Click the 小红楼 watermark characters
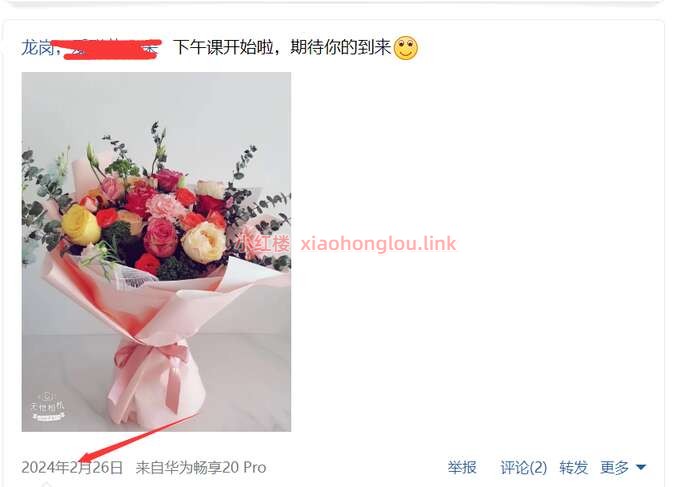The image size is (689, 487). click(264, 244)
